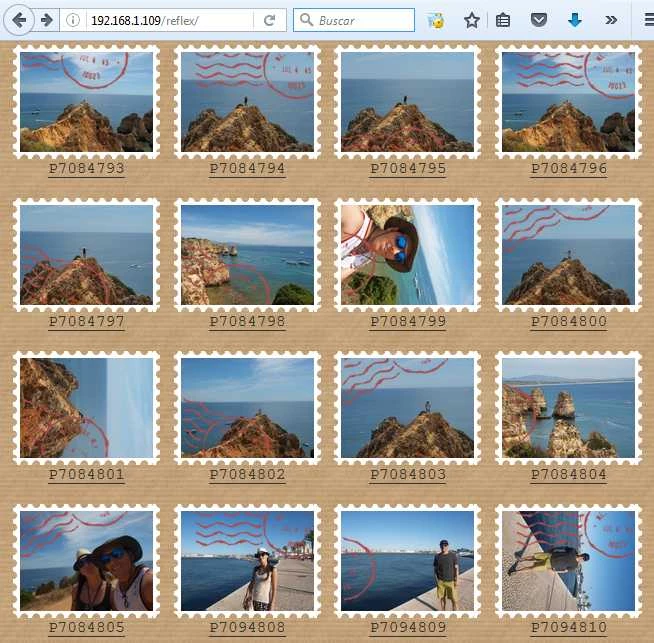Follow the P7084799 caption link

tap(408, 322)
